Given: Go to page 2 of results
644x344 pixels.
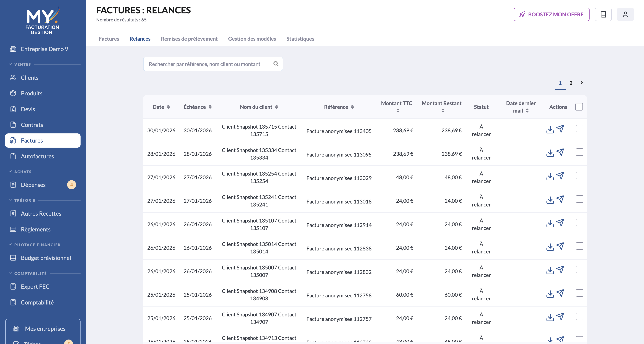Looking at the screenshot, I should pyautogui.click(x=571, y=83).
